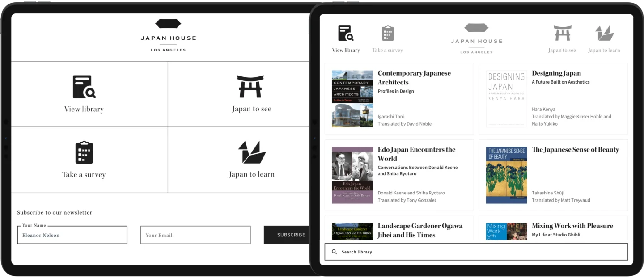The width and height of the screenshot is (644, 278).
Task: Click the "View library" text on the home screen
Action: 84,109
